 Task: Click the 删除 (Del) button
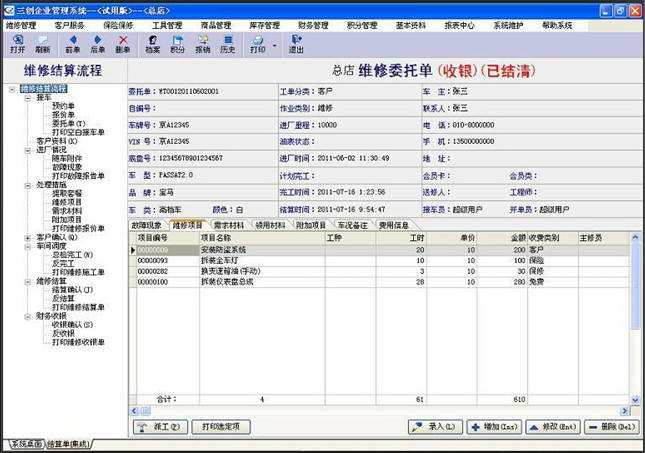click(612, 427)
